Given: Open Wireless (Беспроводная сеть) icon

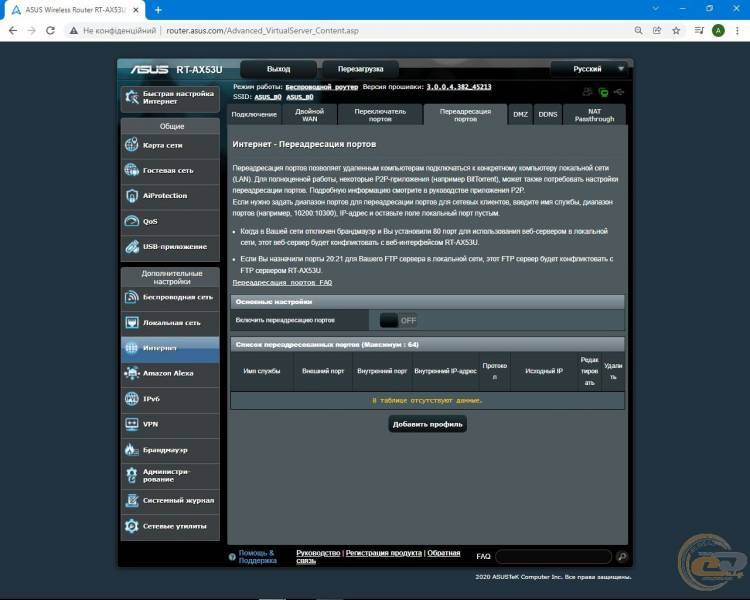Looking at the screenshot, I should point(132,297).
